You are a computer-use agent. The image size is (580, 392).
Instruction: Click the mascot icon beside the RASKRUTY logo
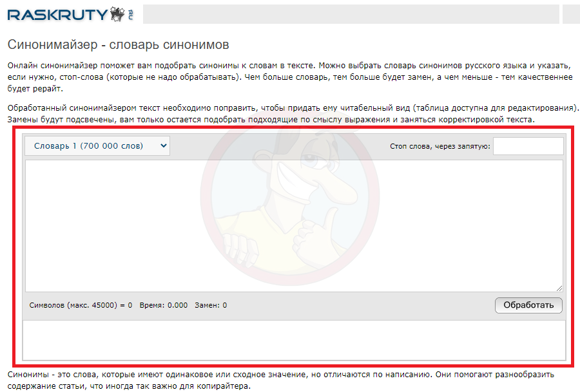pos(118,14)
